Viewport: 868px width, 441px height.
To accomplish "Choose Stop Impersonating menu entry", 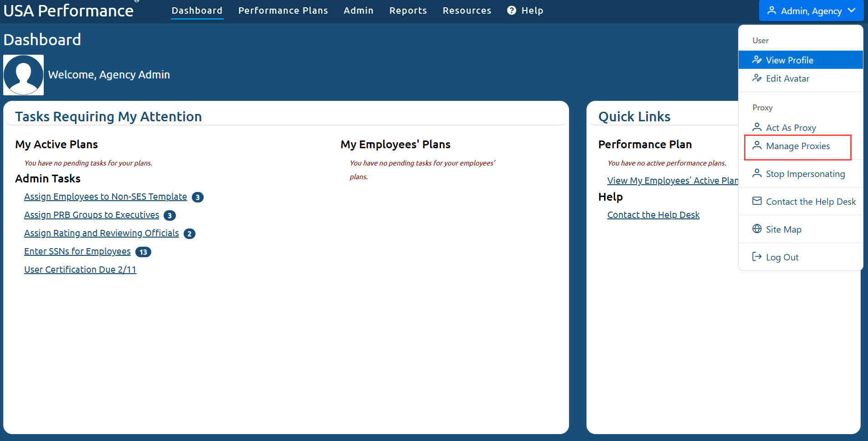I will tap(801, 174).
